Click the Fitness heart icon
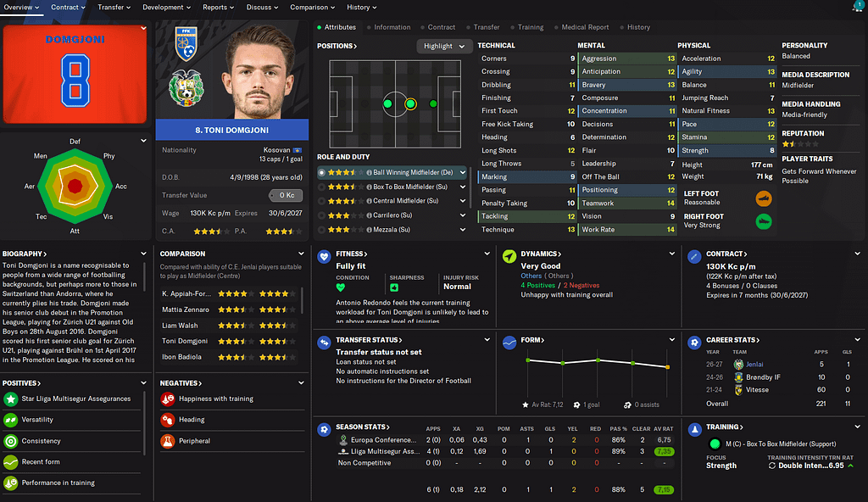Screen dimensions: 868x502 coord(324,257)
